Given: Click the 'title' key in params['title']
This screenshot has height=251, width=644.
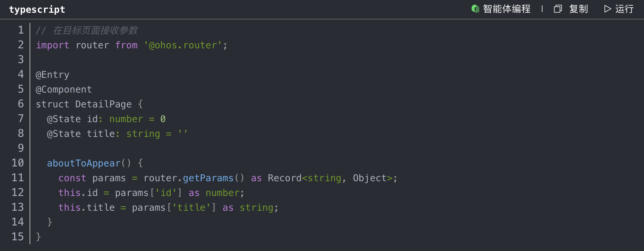Looking at the screenshot, I should [x=191, y=207].
